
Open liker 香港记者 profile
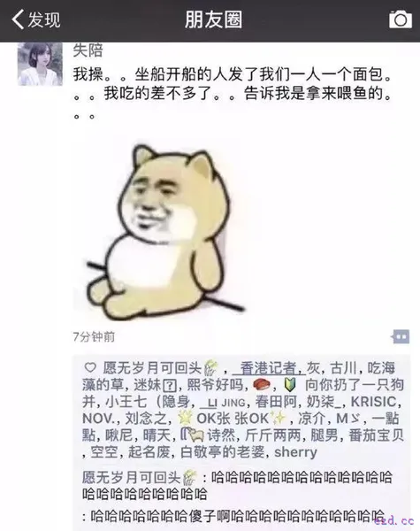tap(269, 368)
